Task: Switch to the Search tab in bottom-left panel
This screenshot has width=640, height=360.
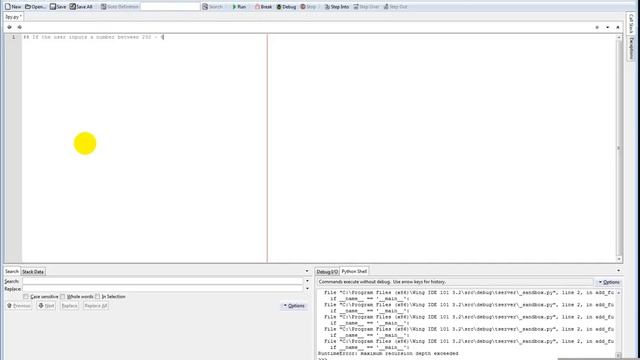Action: pyautogui.click(x=12, y=271)
